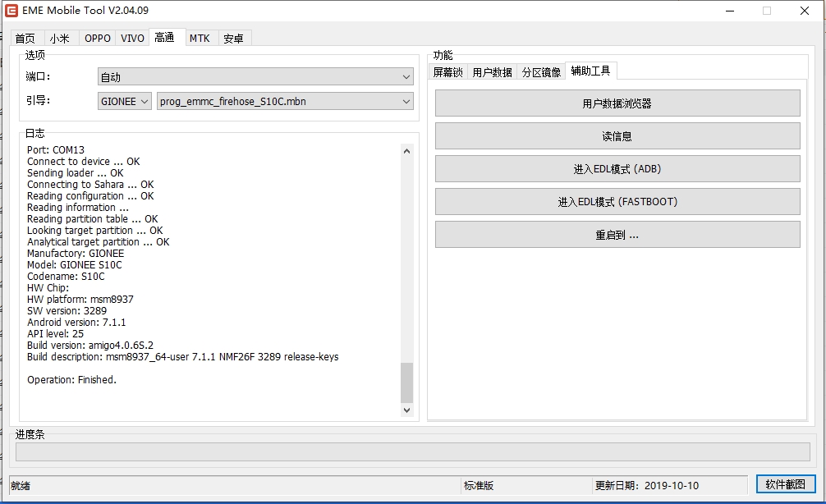
Task: Minimize the EME Mobile Tool window
Action: 730,11
